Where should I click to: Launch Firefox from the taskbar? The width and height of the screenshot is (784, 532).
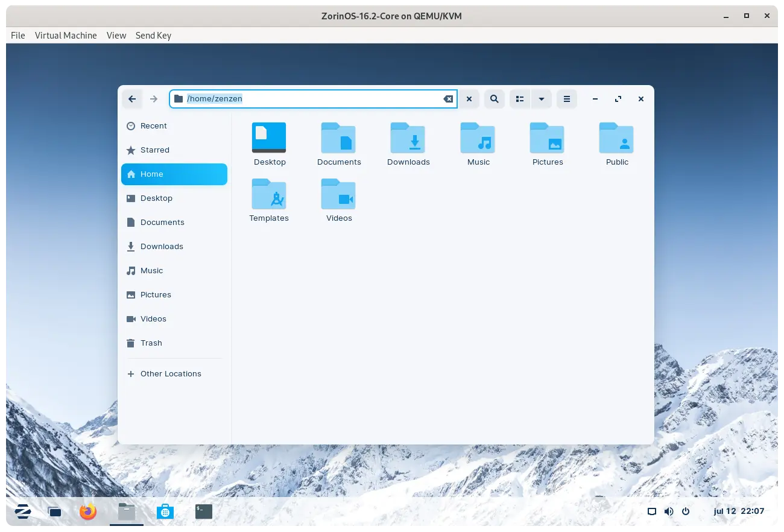[x=88, y=511]
